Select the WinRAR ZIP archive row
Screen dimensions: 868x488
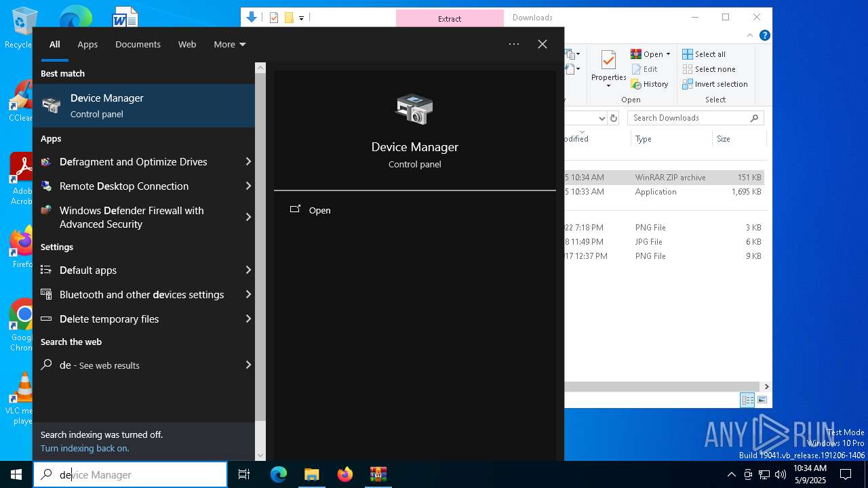coord(665,178)
